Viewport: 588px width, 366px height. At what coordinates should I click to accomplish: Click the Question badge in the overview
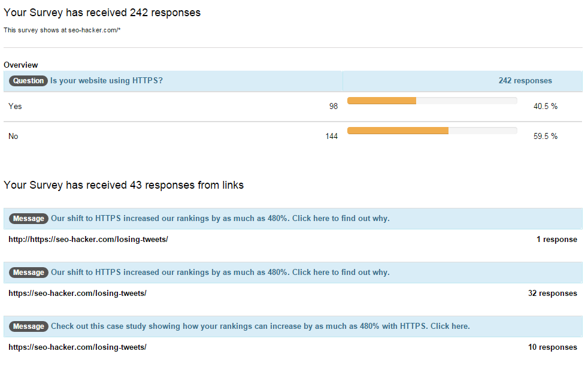[28, 81]
